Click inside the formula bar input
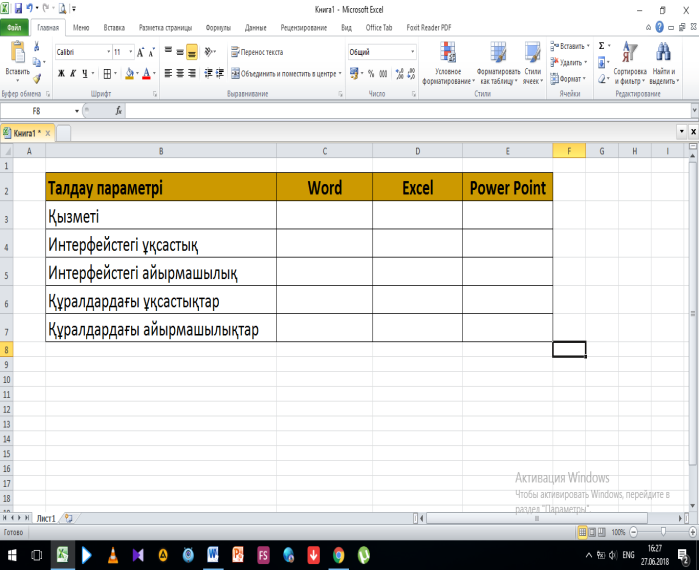The height and width of the screenshot is (570, 699). tap(407, 111)
